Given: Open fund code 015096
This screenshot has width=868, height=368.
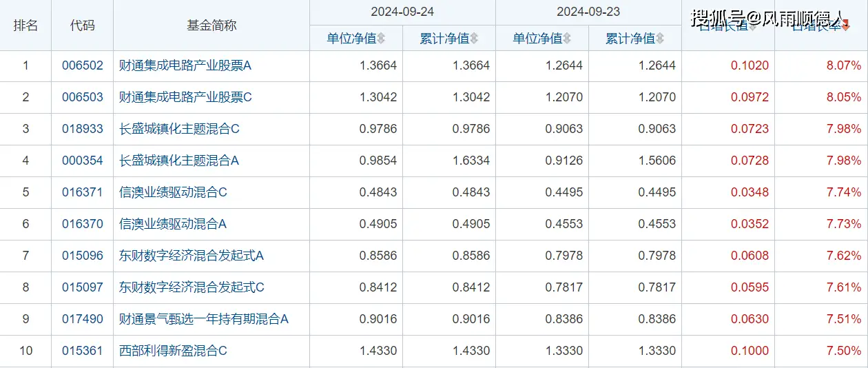Looking at the screenshot, I should 83,256.
